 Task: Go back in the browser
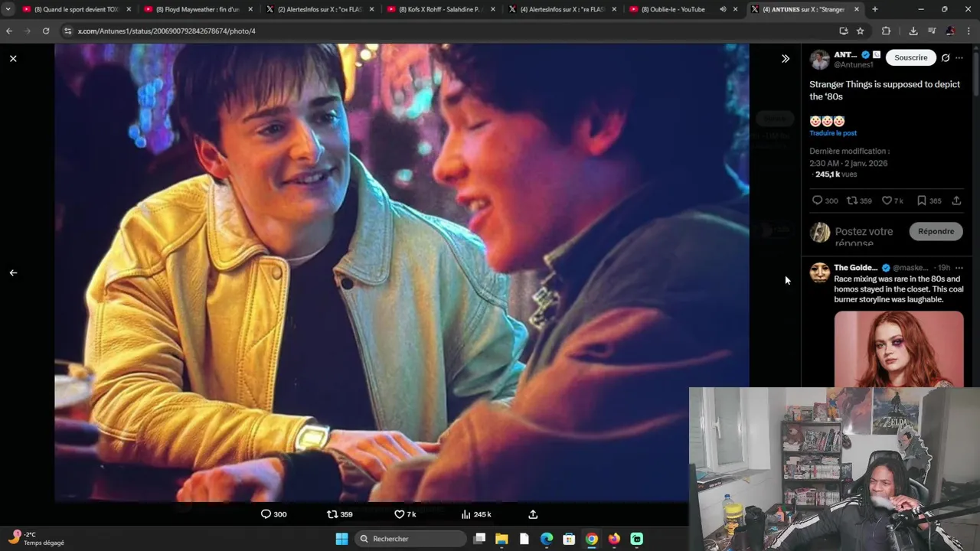pyautogui.click(x=9, y=31)
